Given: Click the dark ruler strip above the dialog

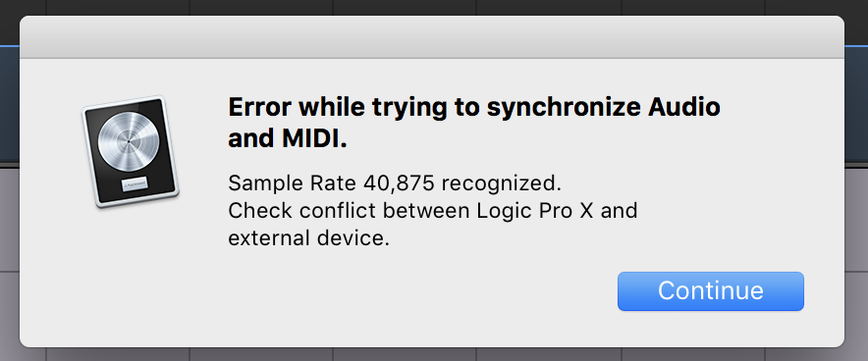Looking at the screenshot, I should point(434,7).
